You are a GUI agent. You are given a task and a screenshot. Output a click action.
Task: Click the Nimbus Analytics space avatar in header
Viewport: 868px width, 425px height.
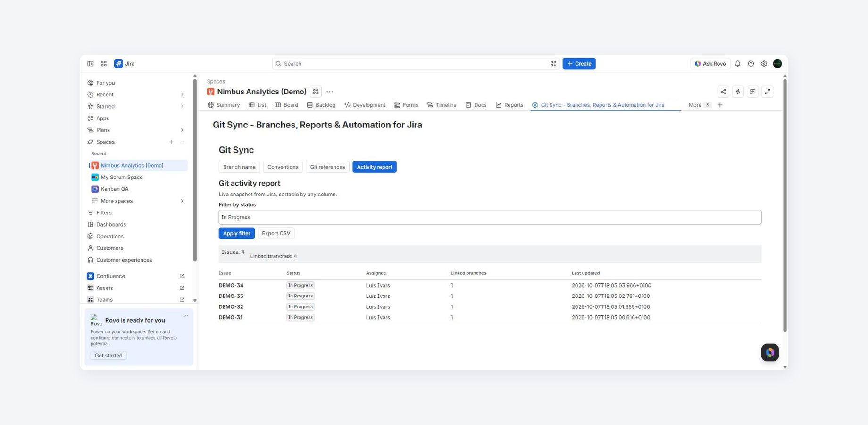tap(210, 92)
